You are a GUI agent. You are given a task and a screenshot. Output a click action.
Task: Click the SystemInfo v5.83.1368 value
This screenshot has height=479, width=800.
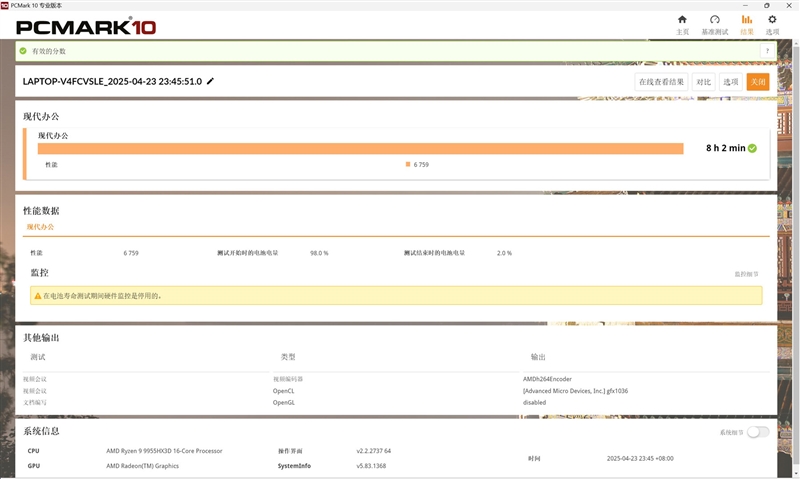(x=371, y=466)
